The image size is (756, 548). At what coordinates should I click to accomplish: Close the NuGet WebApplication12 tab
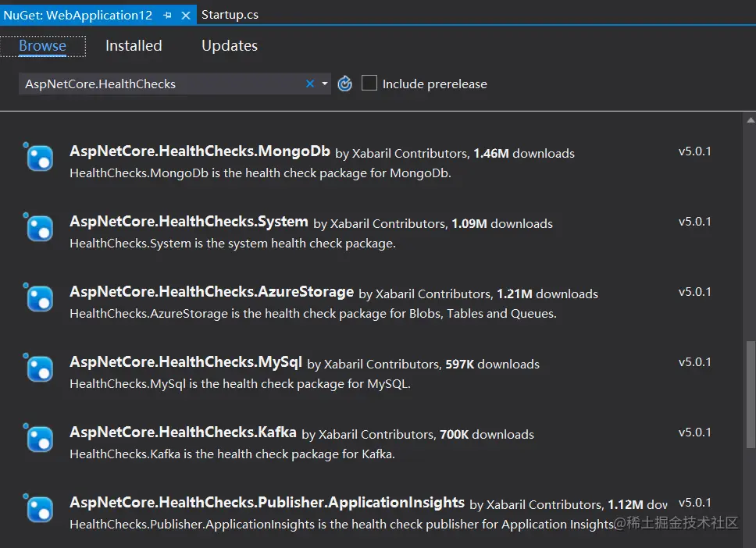pyautogui.click(x=186, y=16)
